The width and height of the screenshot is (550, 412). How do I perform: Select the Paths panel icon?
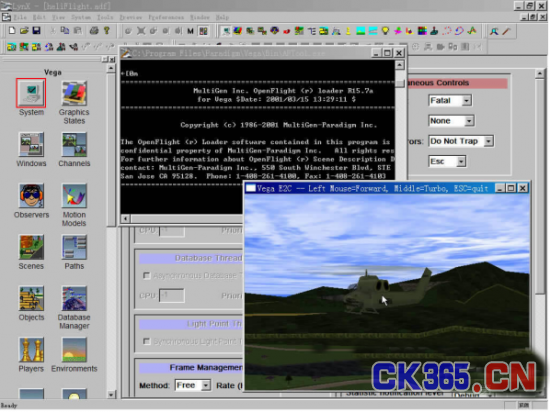pos(74,247)
